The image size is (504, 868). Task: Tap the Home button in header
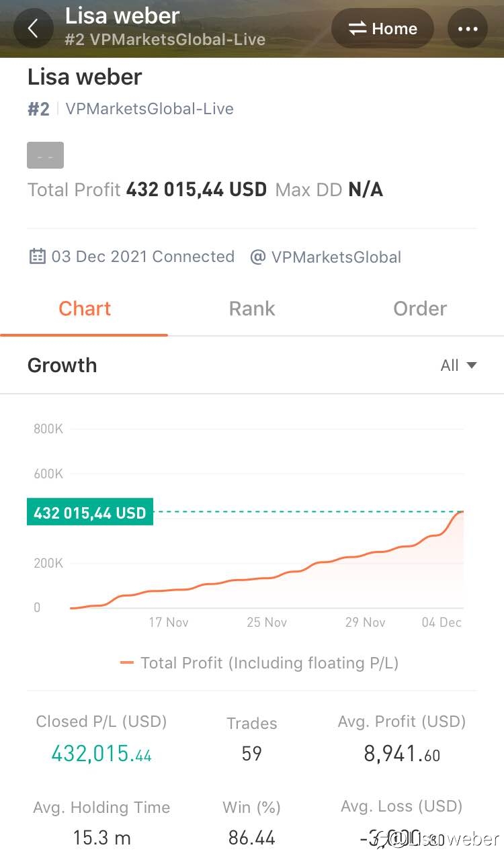coord(382,29)
